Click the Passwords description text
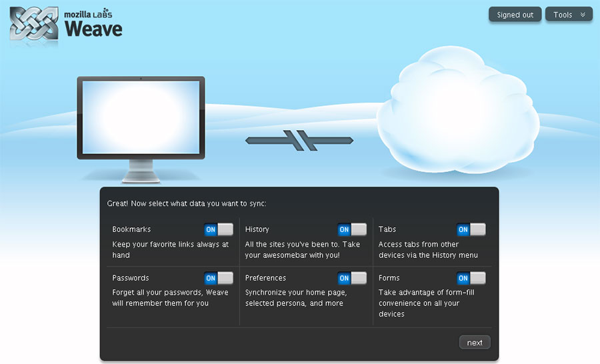Viewport: 600px width, 364px height. (170, 298)
